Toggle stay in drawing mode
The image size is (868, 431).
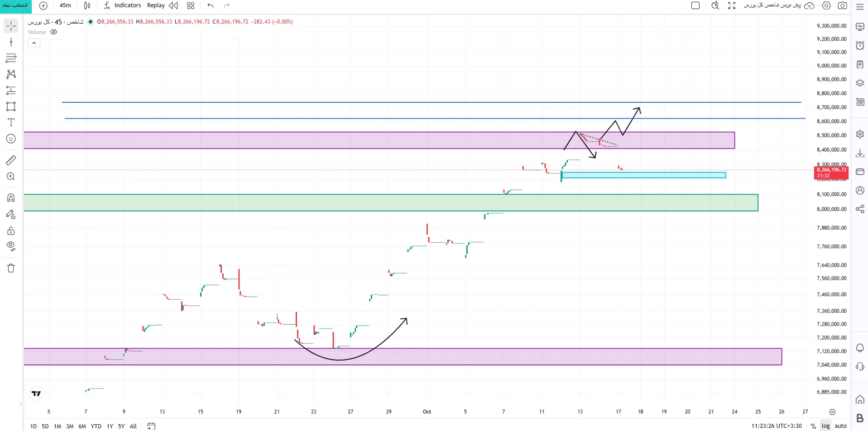[11, 214]
